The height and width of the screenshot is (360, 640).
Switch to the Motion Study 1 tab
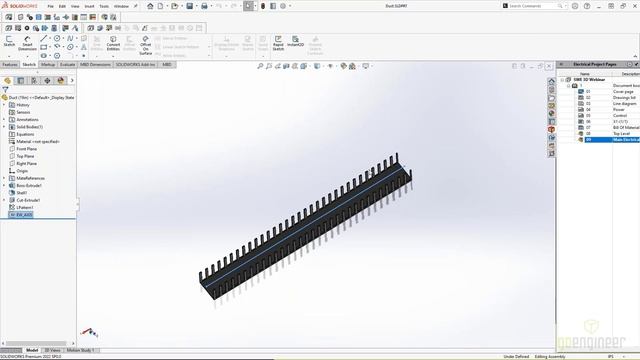[x=80, y=350]
